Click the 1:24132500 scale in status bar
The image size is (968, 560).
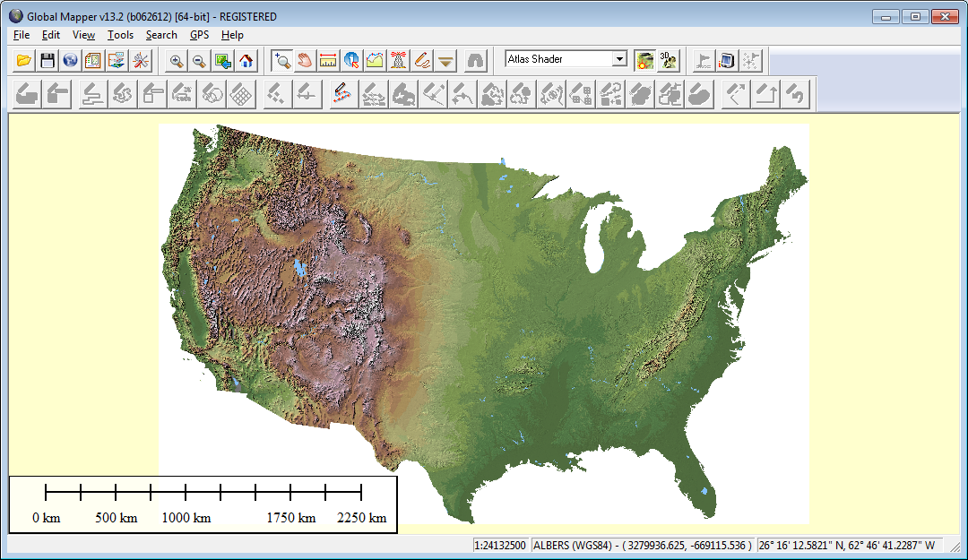pyautogui.click(x=500, y=545)
